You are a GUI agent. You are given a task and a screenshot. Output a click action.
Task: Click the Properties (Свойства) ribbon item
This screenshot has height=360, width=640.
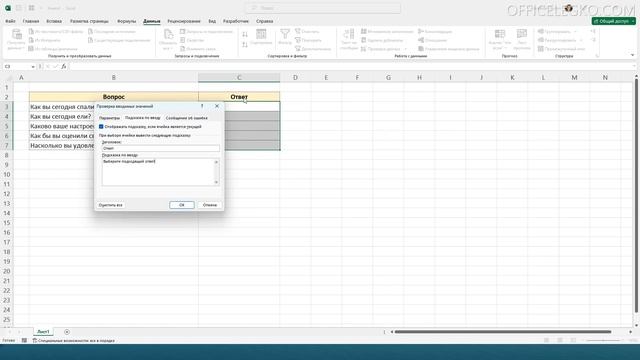(x=192, y=40)
